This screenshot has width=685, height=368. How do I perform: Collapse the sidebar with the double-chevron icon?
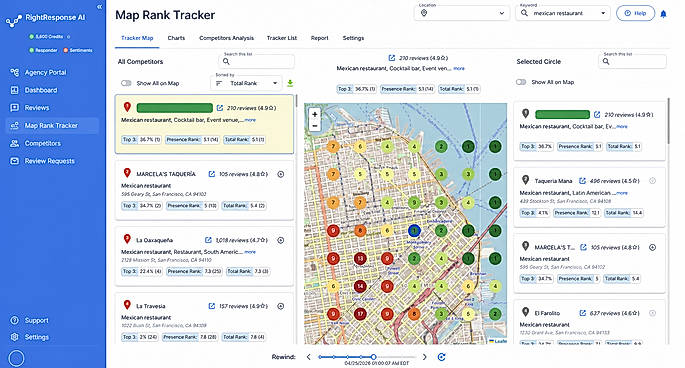click(99, 7)
